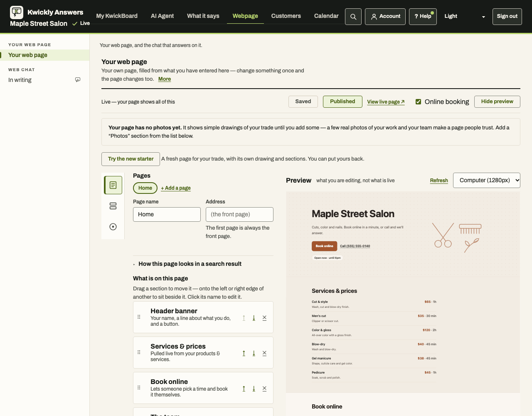Hide the preview panel
The width and height of the screenshot is (532, 416).
497,102
